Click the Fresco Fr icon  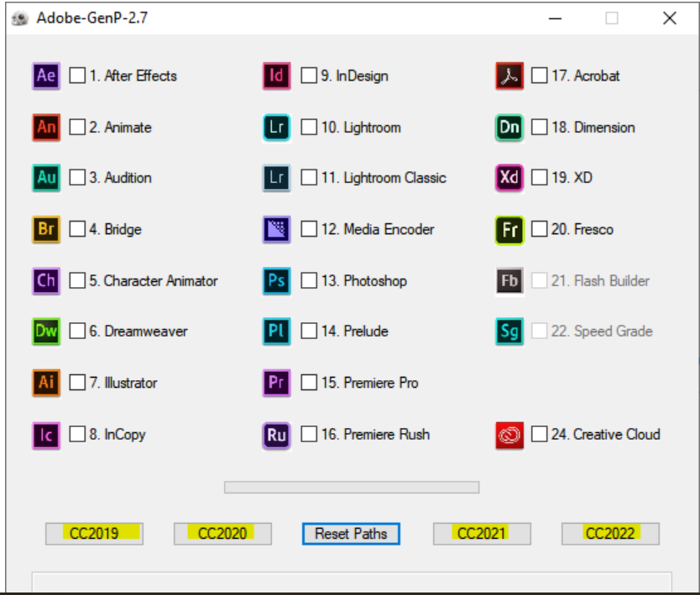click(x=509, y=230)
